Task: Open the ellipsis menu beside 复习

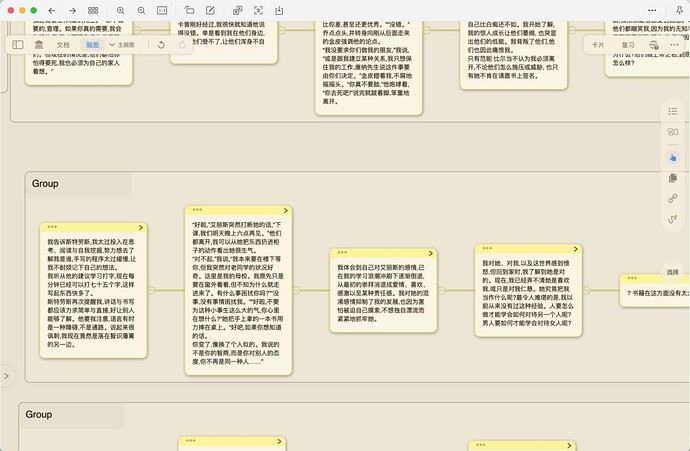Action: point(674,44)
